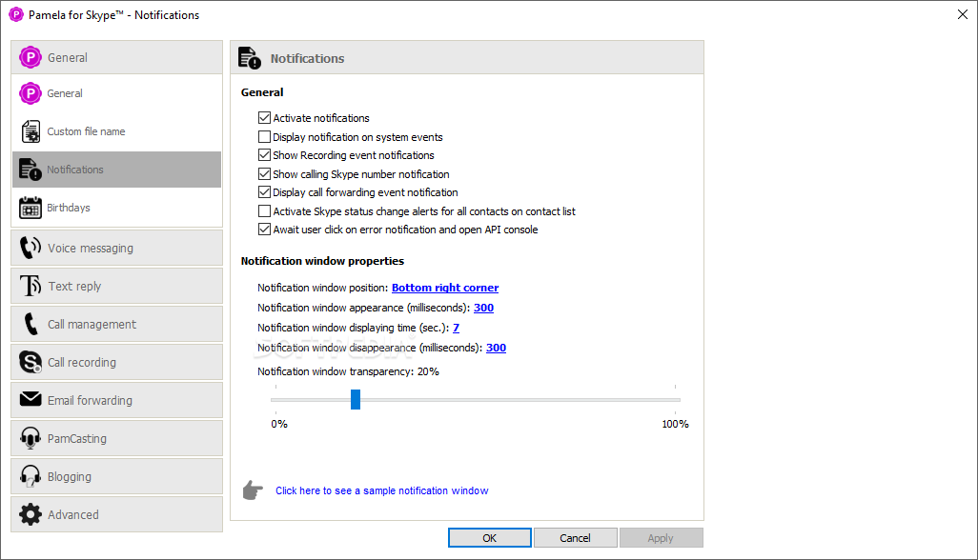Click the Call recording Skype icon
Screen dimensions: 978x560
tap(30, 362)
